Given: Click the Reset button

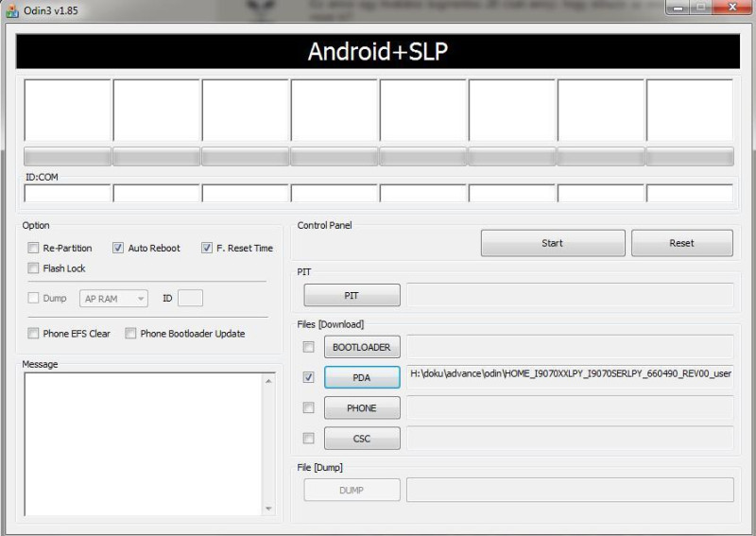Looking at the screenshot, I should pos(681,243).
